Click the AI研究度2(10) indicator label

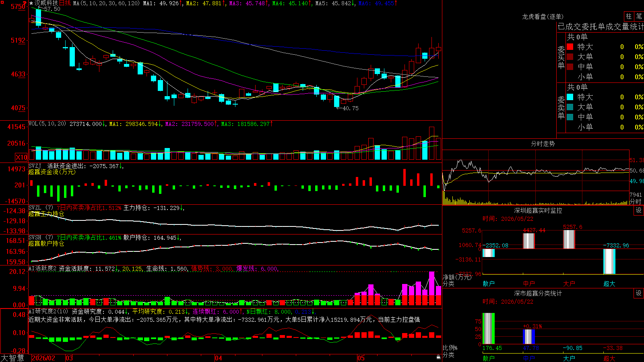click(48, 311)
